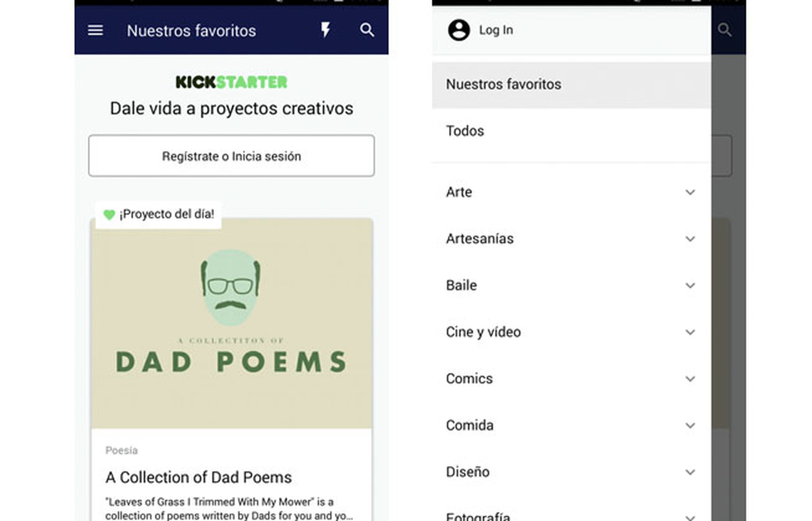Screen dimensions: 812x521
Task: Click the Kickstarter logo
Action: point(231,82)
